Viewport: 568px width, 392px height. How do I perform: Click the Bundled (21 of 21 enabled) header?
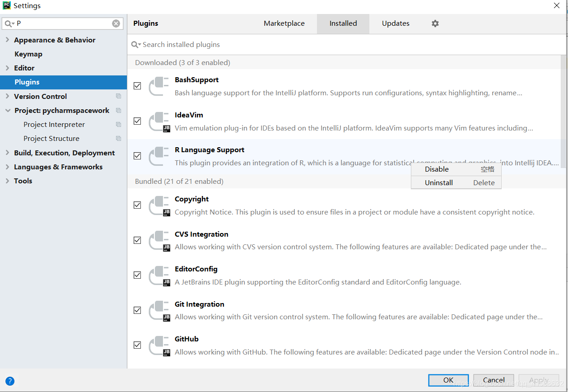(179, 182)
